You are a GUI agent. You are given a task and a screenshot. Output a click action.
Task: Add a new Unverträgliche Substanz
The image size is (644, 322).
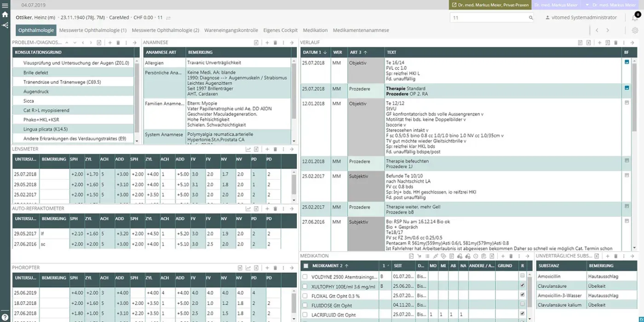pyautogui.click(x=607, y=256)
